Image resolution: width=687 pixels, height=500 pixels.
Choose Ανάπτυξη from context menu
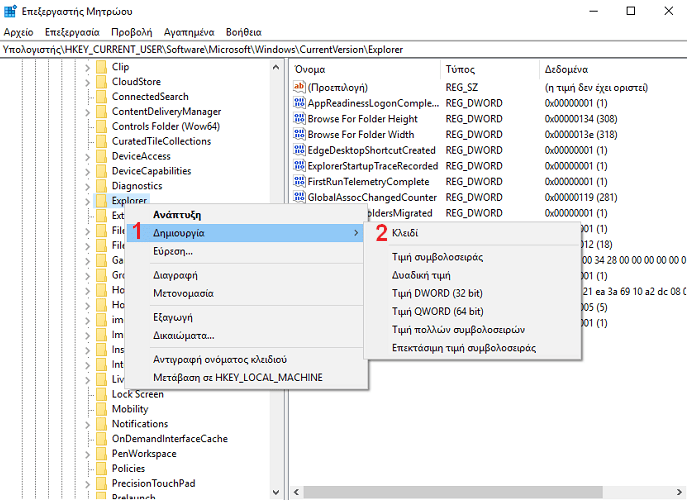[x=246, y=215]
